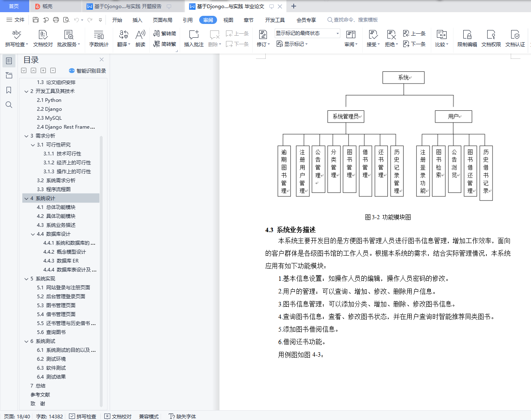
Task: Collapse the '5 系统实现' section
Action: 26,279
